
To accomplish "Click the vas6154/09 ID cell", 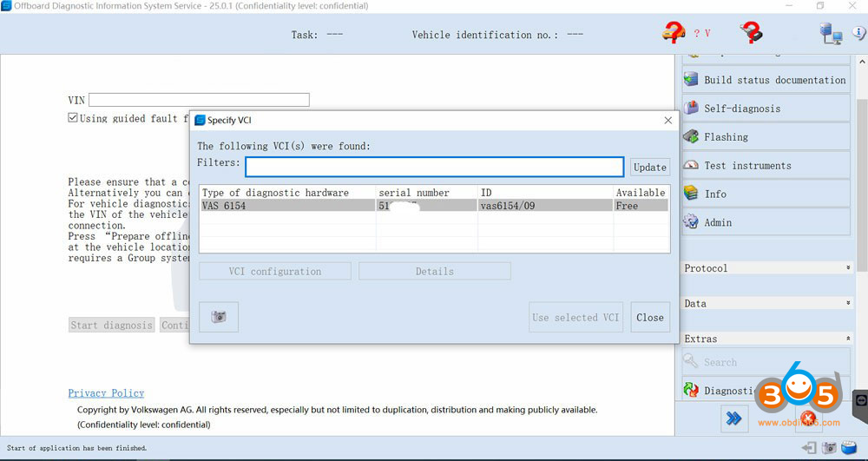I will pos(545,206).
